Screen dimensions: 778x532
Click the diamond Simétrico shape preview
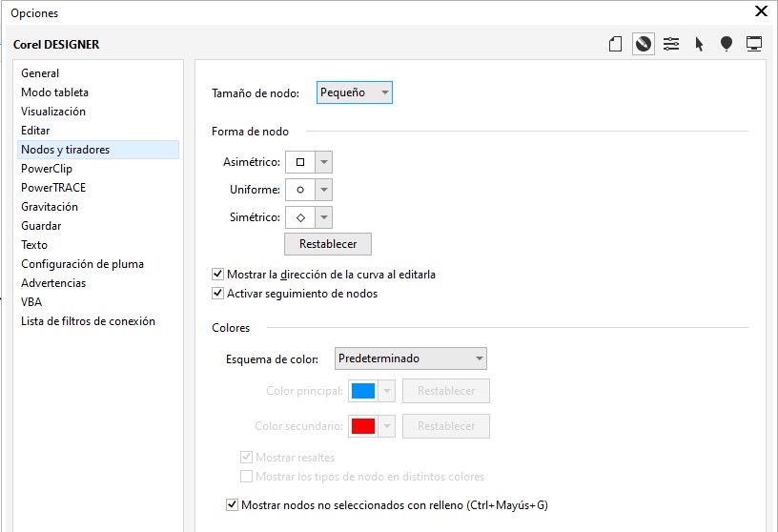tap(300, 217)
